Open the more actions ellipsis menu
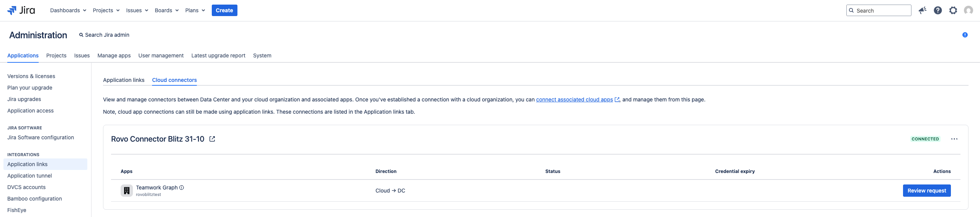This screenshot has width=980, height=217. [x=954, y=139]
